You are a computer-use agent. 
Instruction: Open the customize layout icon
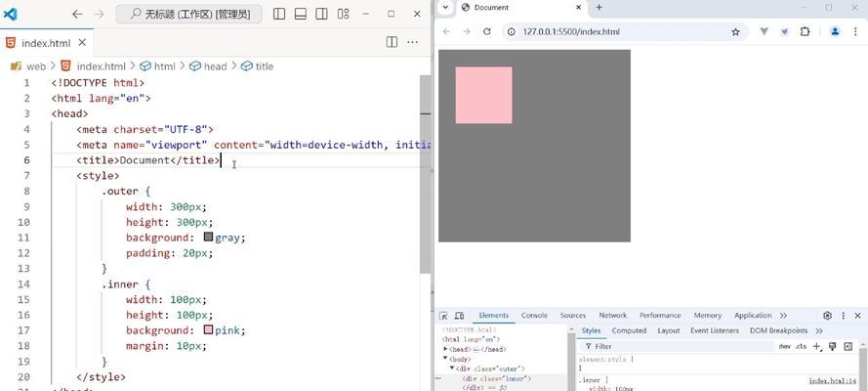(x=344, y=14)
